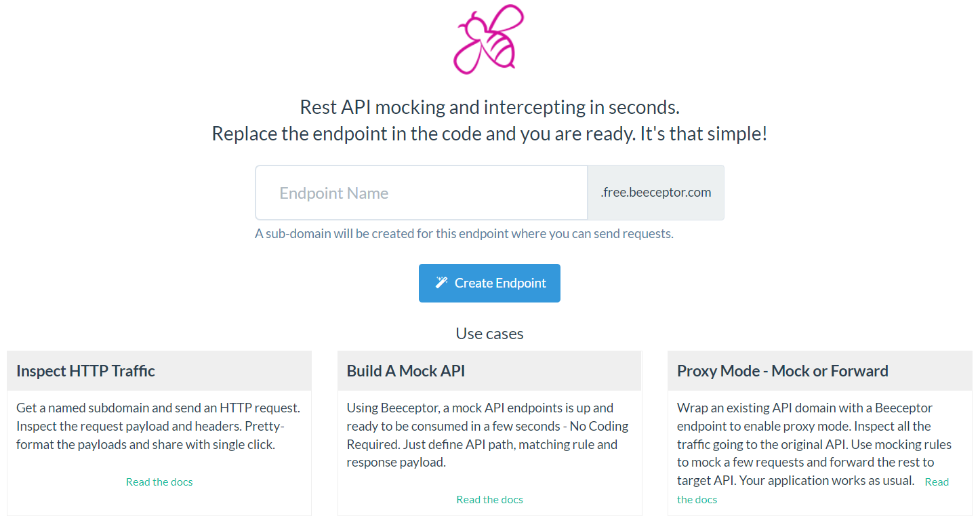
Task: Open Read the docs under Build A Mock API
Action: 489,499
